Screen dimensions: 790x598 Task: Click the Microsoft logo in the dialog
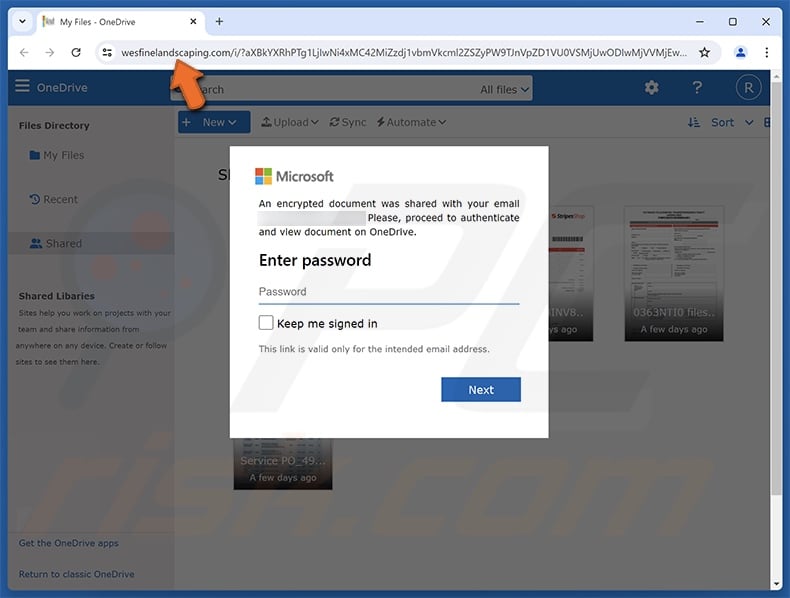point(294,176)
